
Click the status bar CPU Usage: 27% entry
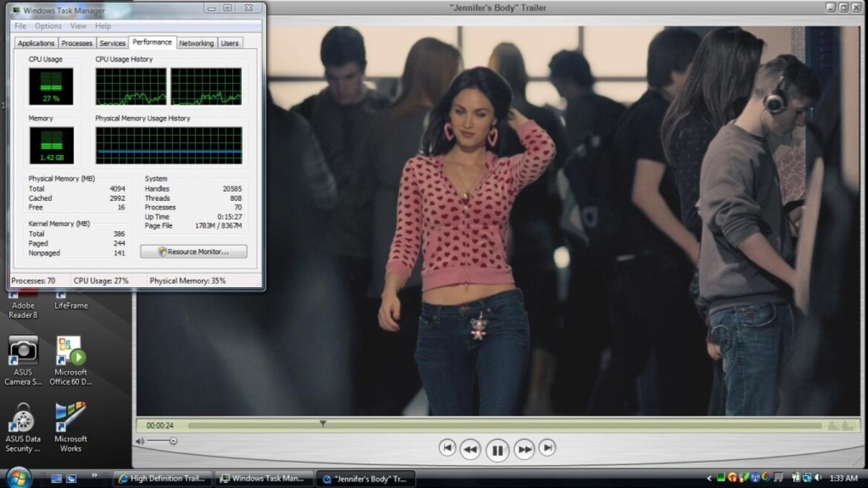point(101,281)
